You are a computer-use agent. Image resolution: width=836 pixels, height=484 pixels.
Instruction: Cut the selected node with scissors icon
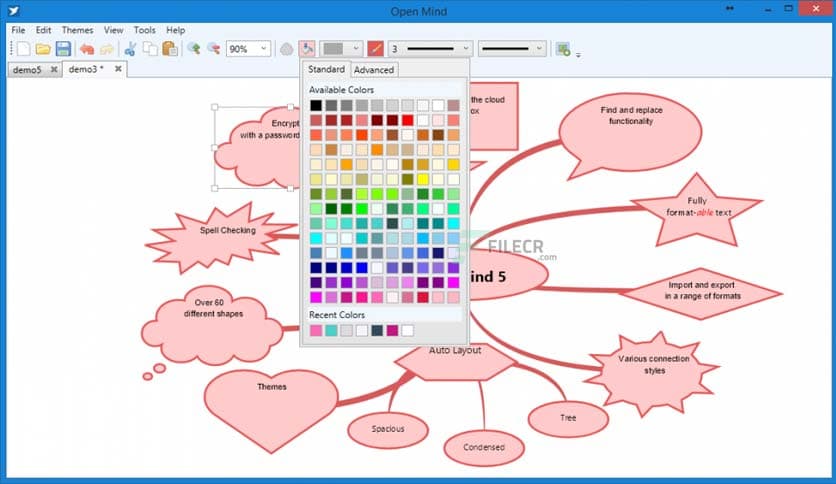130,49
